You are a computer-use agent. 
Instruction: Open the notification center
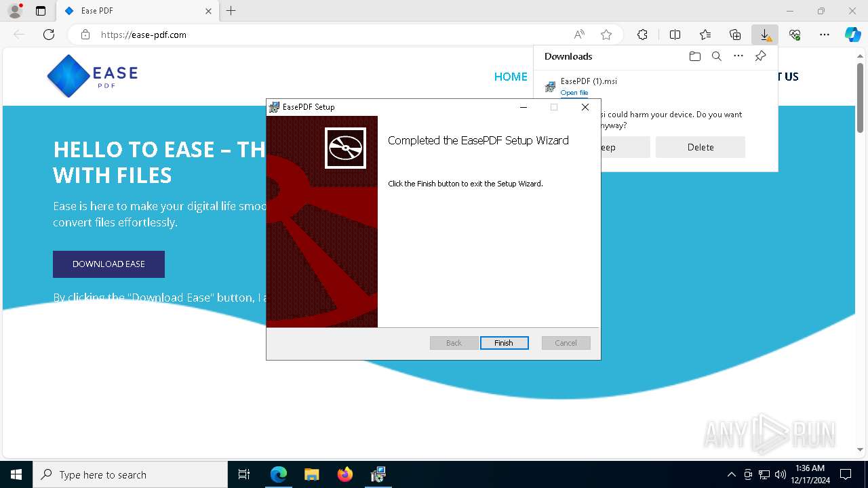846,474
